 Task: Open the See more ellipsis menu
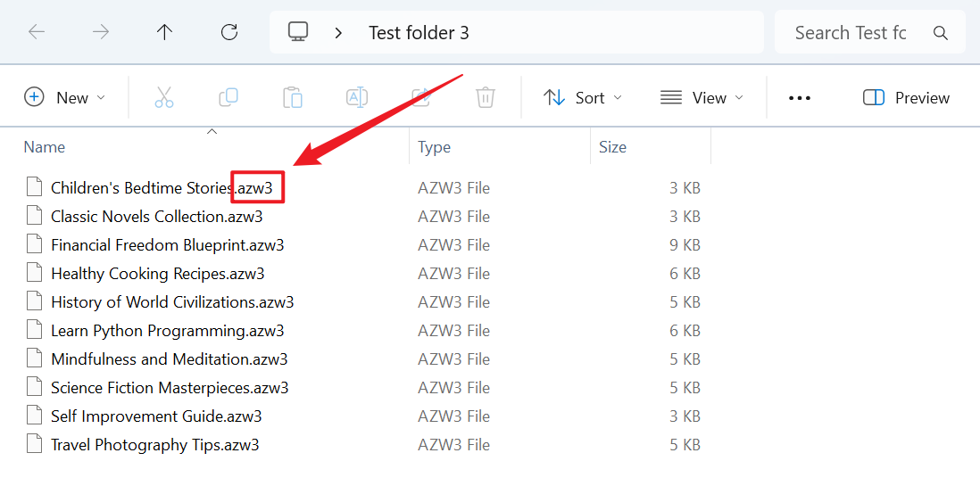[x=800, y=98]
